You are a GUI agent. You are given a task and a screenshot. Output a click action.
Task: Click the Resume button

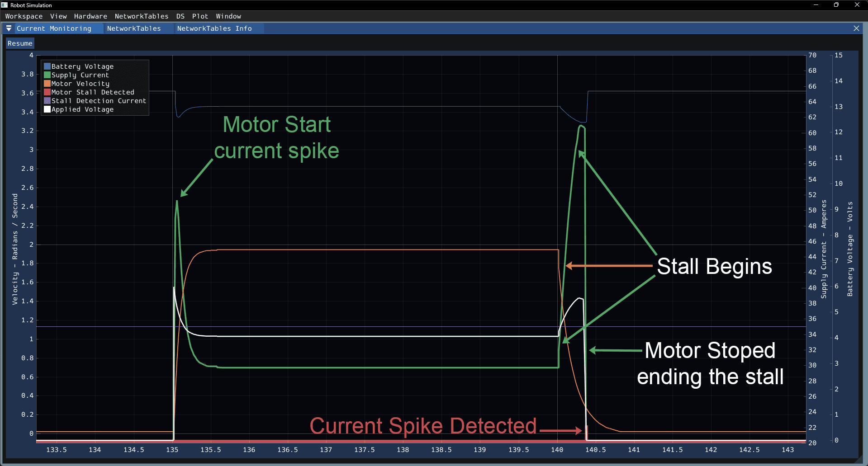(20, 43)
